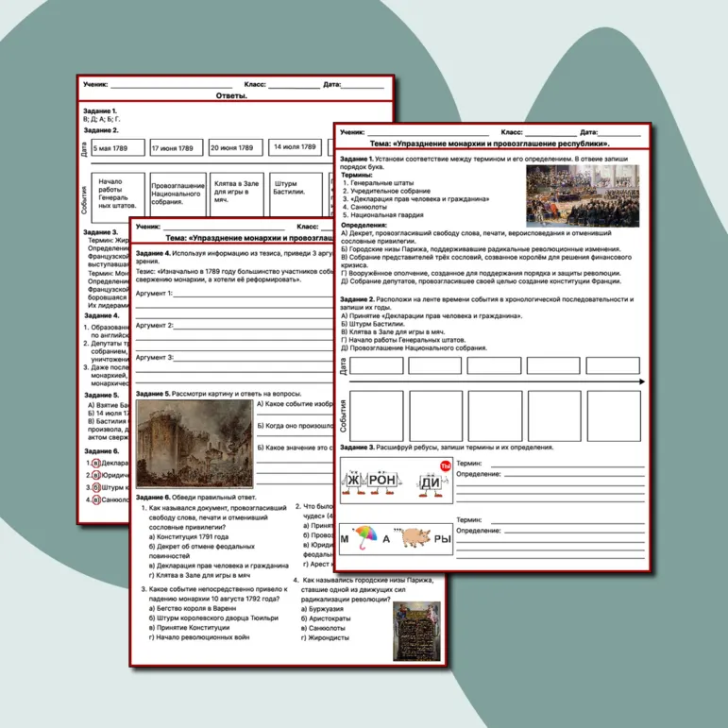Click the pig rebus picture
Image resolution: width=728 pixels, height=728 pixels.
pyautogui.click(x=415, y=537)
